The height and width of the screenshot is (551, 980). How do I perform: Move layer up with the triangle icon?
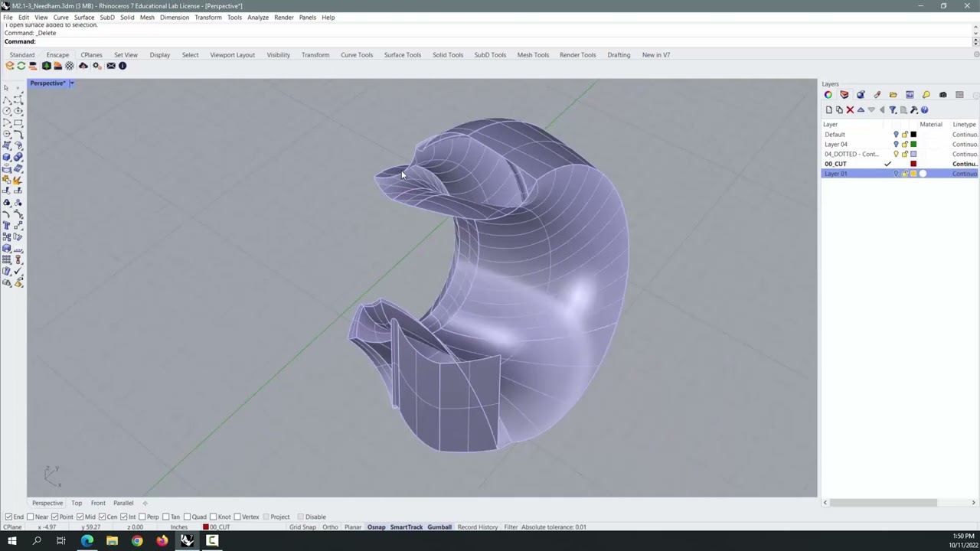click(861, 110)
